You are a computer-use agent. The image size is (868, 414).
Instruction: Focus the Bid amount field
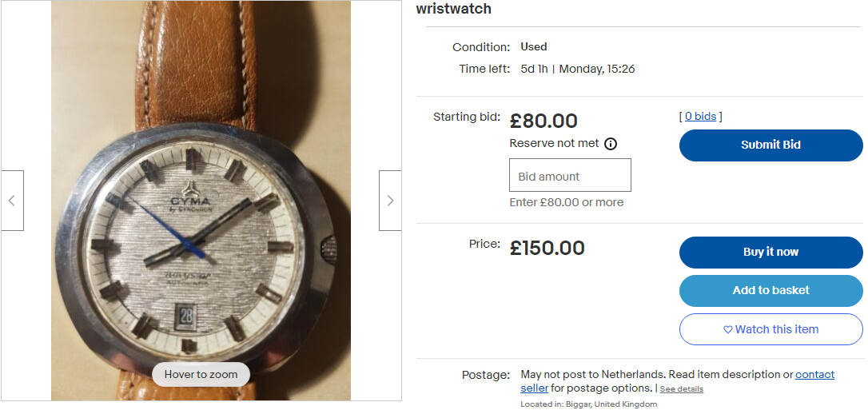(x=570, y=175)
